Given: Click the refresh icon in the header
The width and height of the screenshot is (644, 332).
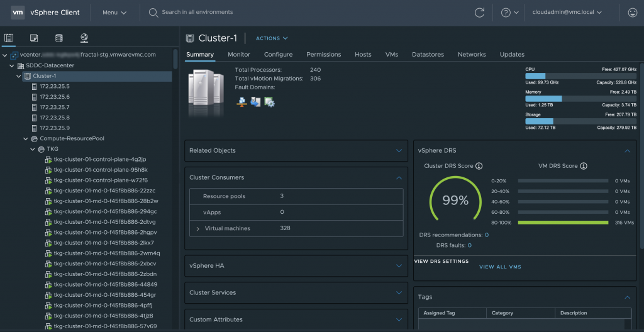Looking at the screenshot, I should [x=479, y=13].
